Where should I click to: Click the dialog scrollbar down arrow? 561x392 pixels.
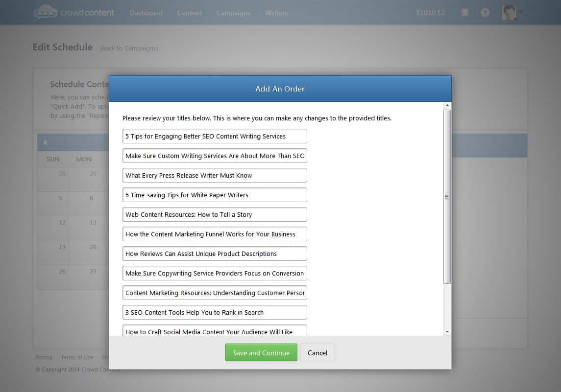pos(447,331)
